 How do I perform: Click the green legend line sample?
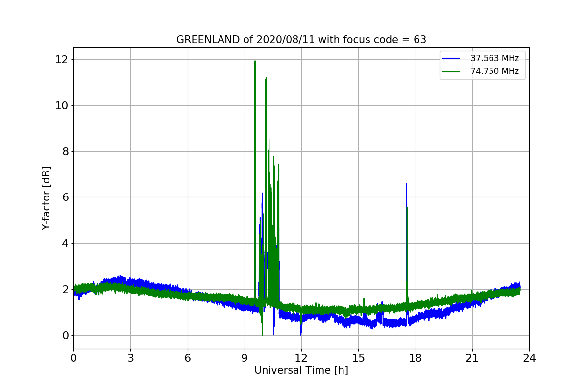pos(451,71)
